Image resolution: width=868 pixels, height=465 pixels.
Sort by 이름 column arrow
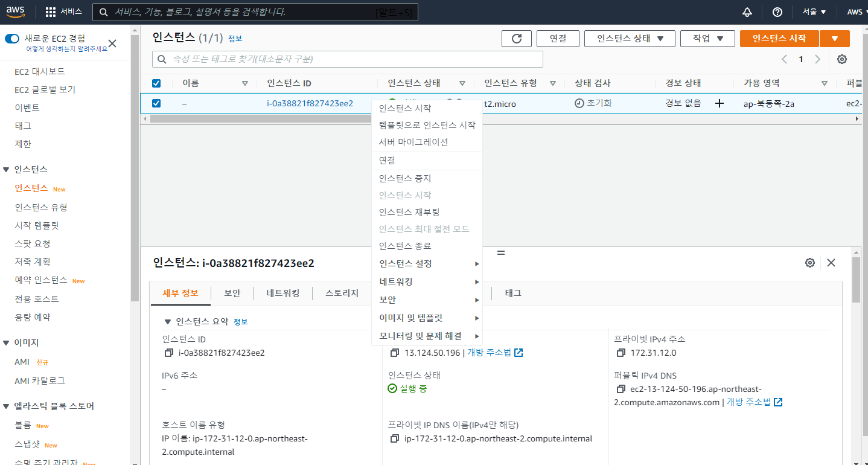(x=245, y=83)
